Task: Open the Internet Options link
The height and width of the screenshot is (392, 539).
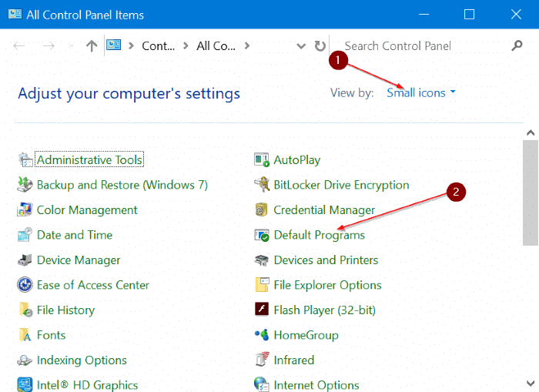Action: [316, 385]
